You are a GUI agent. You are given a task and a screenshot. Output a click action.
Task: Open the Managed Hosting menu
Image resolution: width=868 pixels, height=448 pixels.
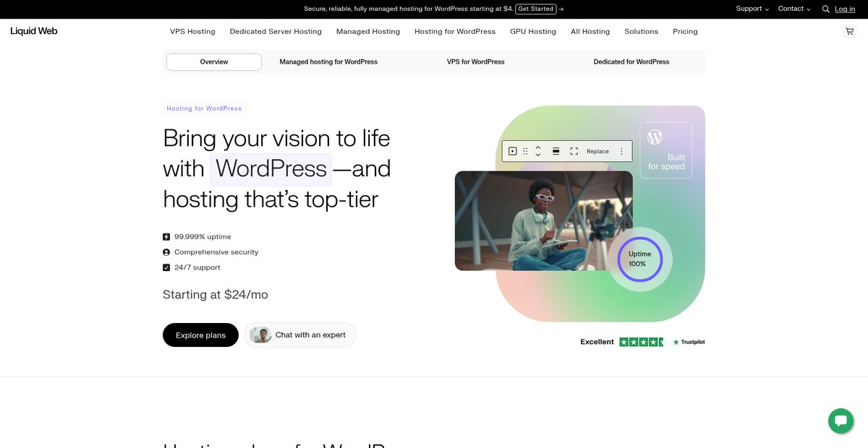368,32
